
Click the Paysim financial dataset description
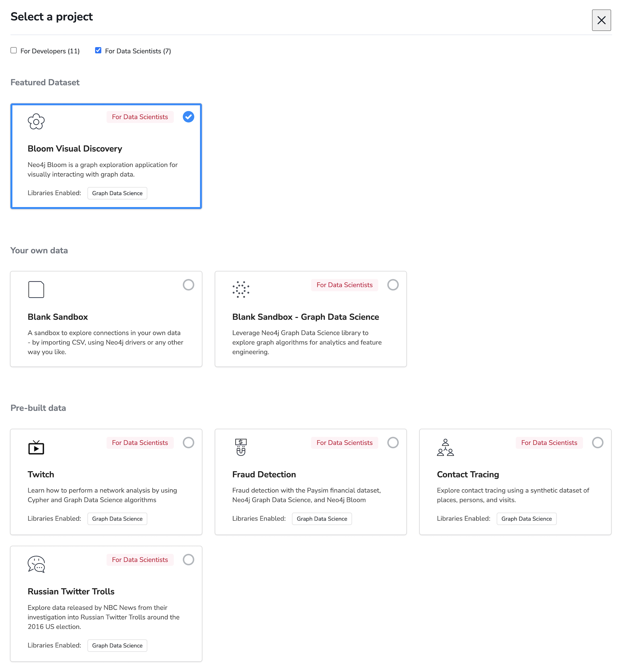[307, 495]
